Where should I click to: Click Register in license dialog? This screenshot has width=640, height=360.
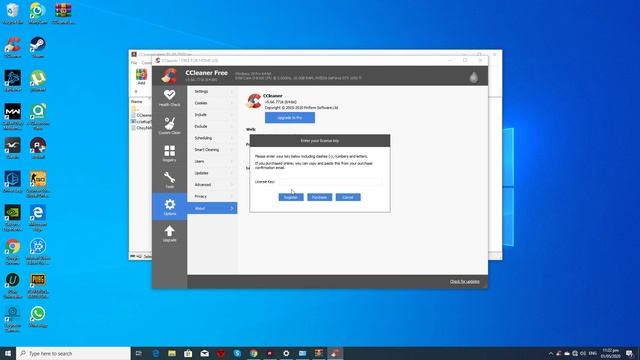pyautogui.click(x=291, y=197)
